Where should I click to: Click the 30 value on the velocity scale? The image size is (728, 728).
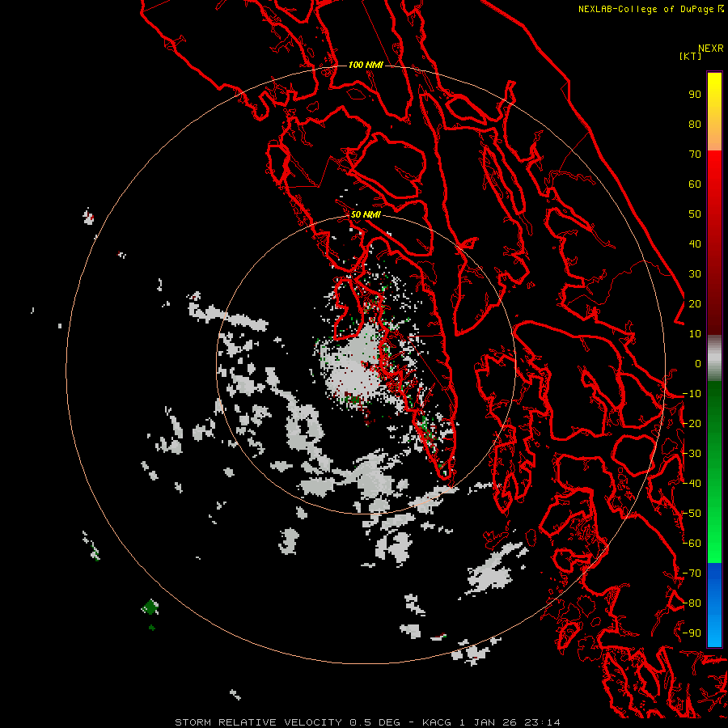[695, 274]
